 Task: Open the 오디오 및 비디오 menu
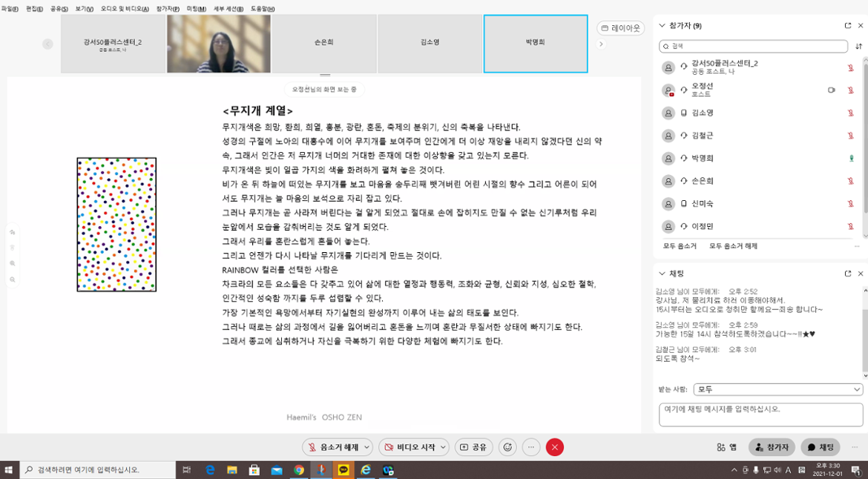pos(124,9)
